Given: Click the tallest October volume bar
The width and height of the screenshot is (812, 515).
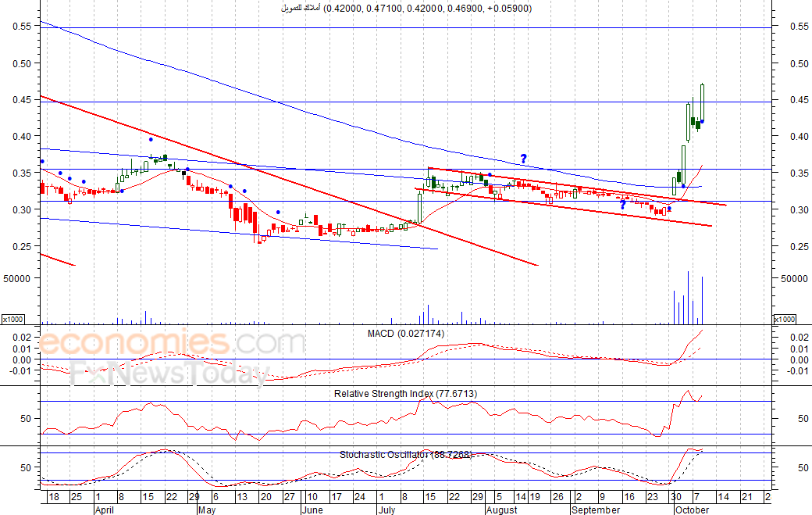Looking at the screenshot, I should 688,298.
